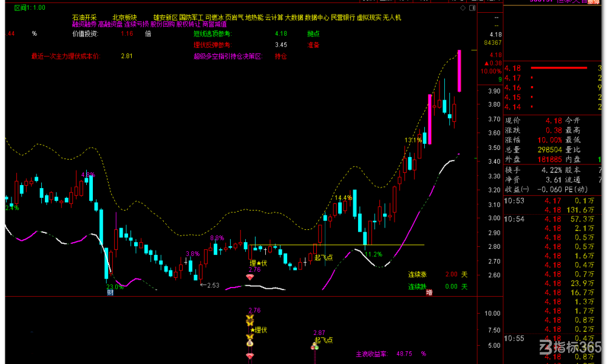Click the 商誉减值 tag
Image resolution: width=607 pixels, height=364 pixels.
click(x=214, y=24)
